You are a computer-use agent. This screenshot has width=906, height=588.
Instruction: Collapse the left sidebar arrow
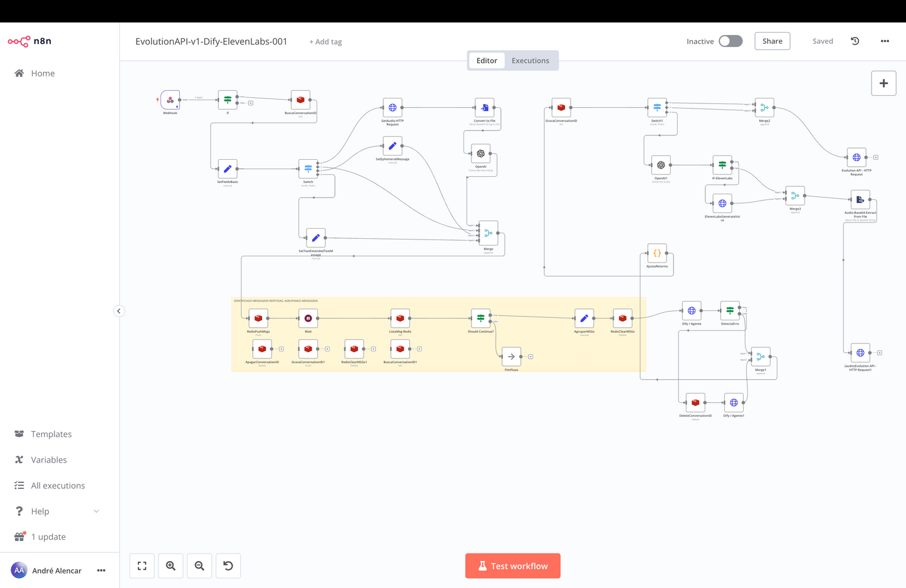(119, 311)
